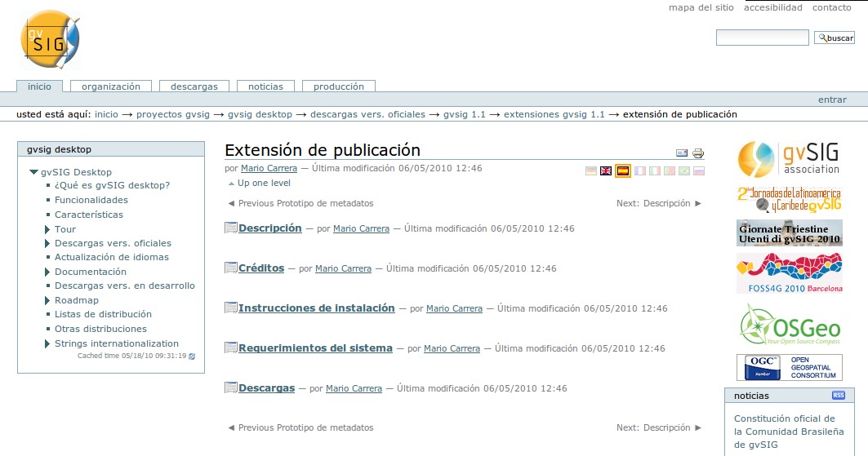The height and width of the screenshot is (456, 868).
Task: Expand the Roadmap tree arrow
Action: (47, 300)
